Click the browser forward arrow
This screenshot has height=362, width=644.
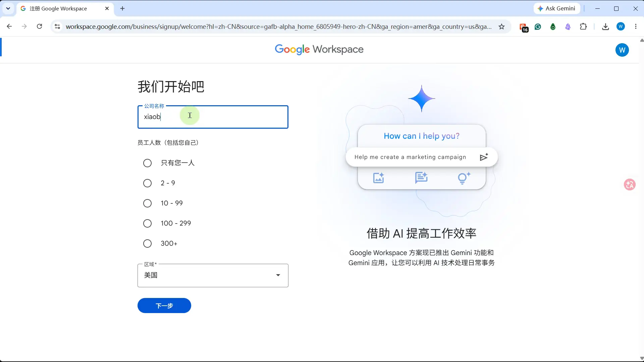(x=24, y=26)
